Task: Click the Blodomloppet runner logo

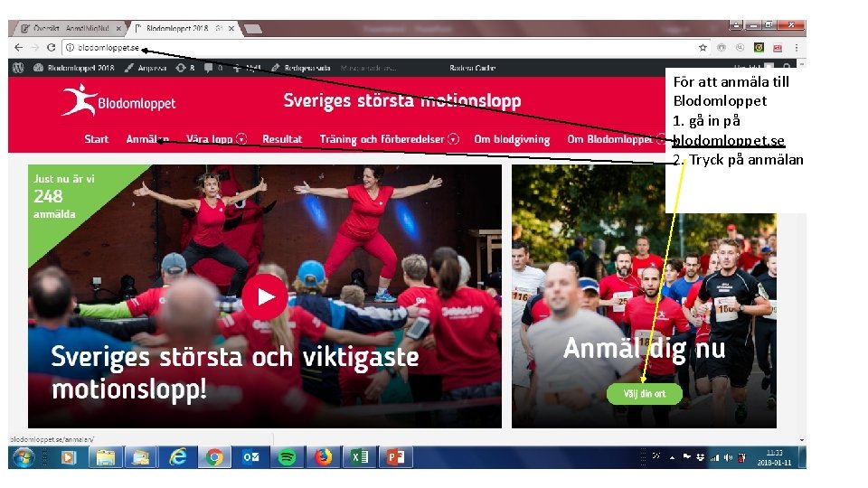Action: [118, 100]
